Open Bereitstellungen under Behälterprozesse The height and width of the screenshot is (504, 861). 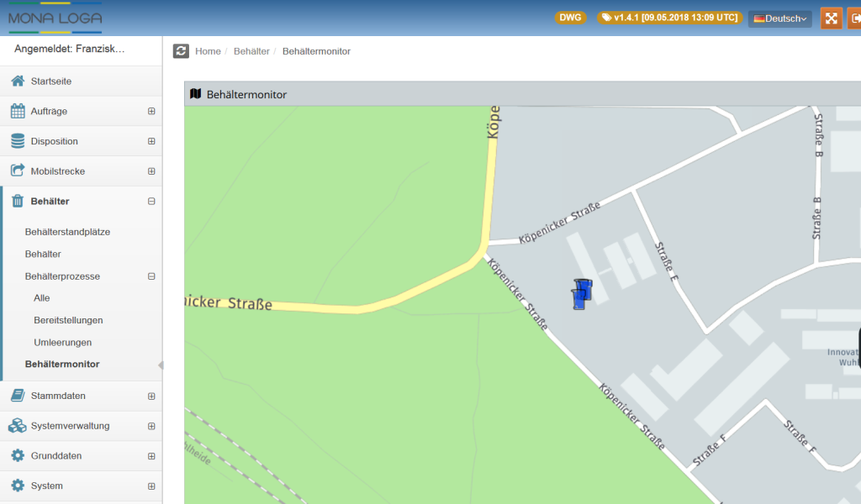[x=68, y=320]
